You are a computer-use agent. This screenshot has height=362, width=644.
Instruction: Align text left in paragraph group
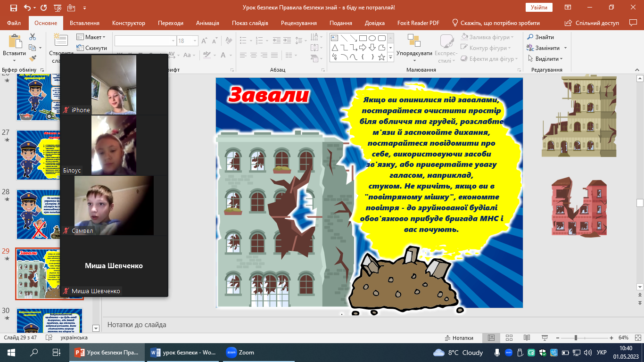(x=244, y=56)
